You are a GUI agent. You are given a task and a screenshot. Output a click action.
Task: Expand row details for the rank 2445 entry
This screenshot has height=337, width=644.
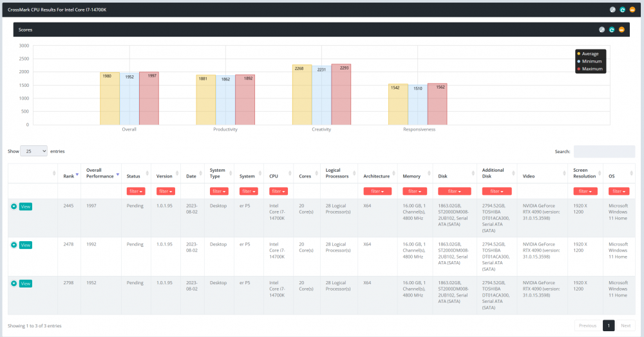[x=14, y=206]
